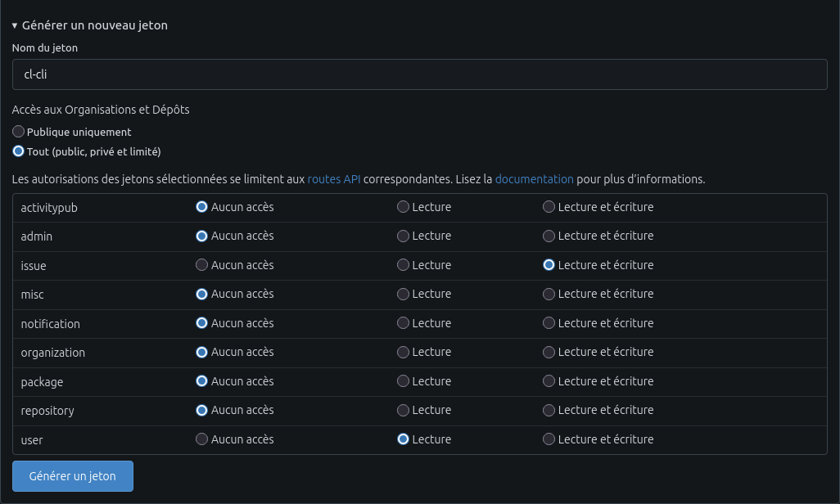Viewport: 840px width, 504px height.
Task: Set organization permission to "Lecture"
Action: (x=403, y=352)
